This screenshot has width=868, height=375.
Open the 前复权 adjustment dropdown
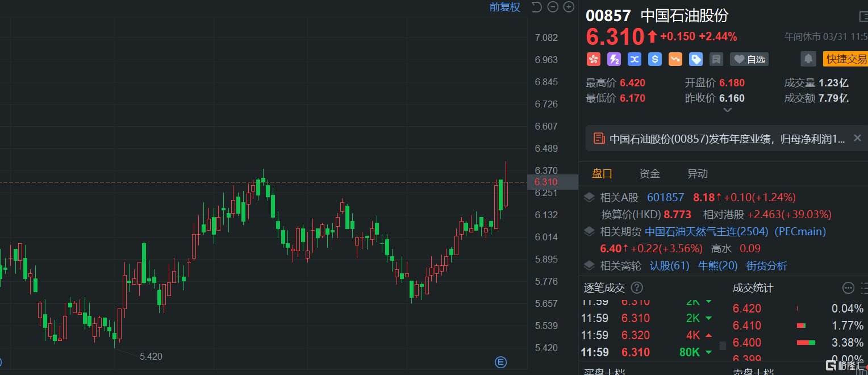pyautogui.click(x=505, y=7)
